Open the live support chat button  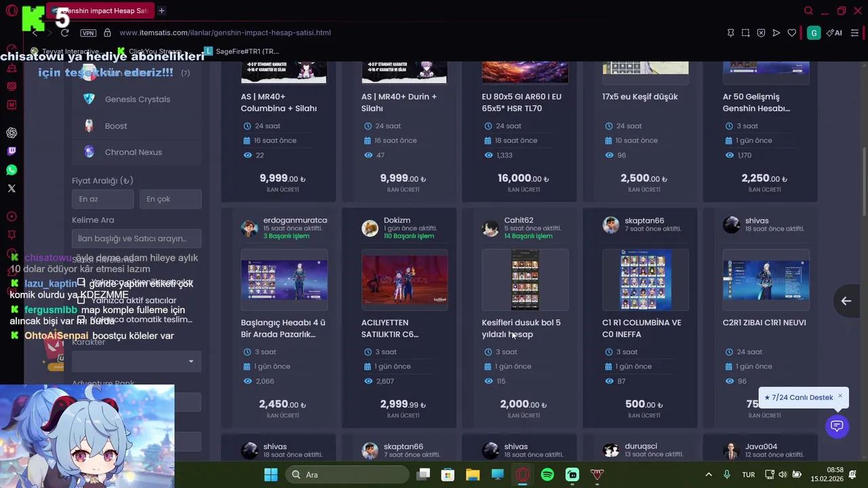point(837,426)
